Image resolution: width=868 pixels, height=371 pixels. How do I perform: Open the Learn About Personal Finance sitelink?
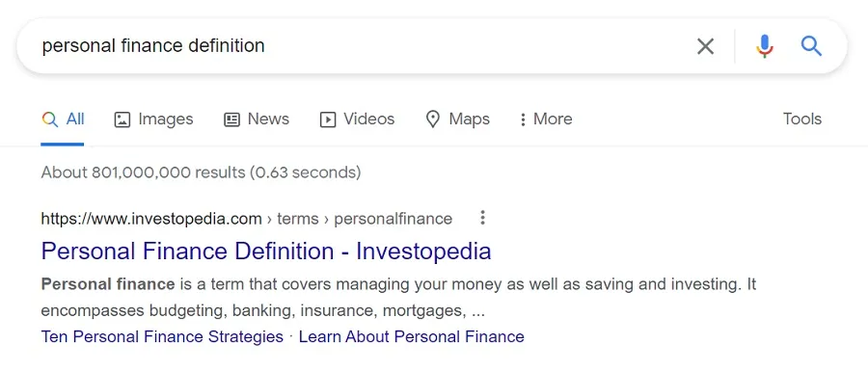pos(411,336)
